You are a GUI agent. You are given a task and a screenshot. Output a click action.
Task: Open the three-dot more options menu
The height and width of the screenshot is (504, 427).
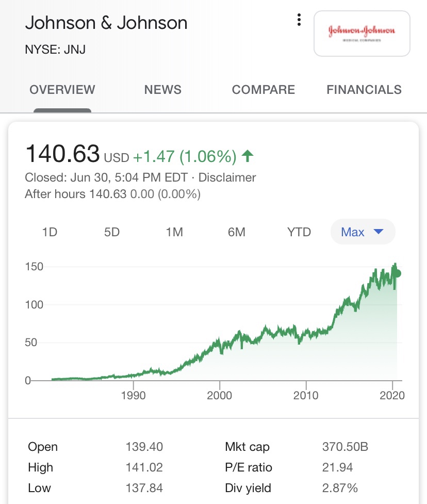[299, 20]
